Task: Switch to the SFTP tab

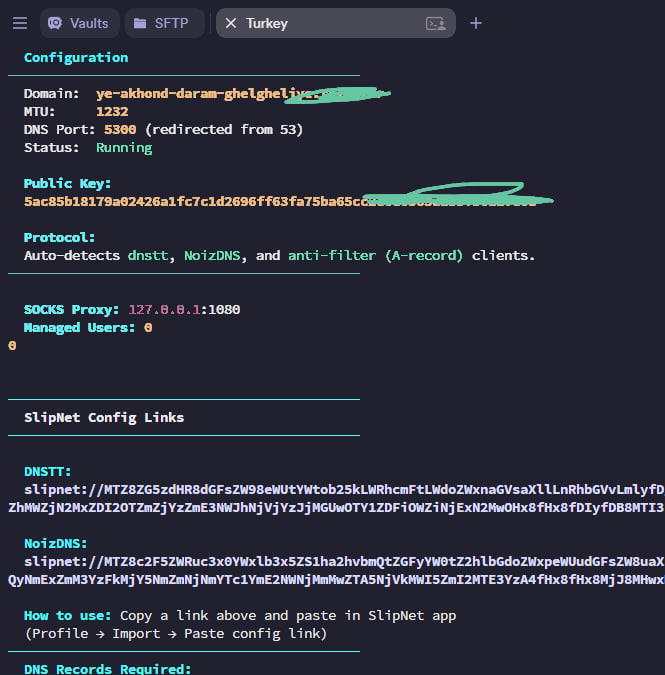Action: (164, 23)
